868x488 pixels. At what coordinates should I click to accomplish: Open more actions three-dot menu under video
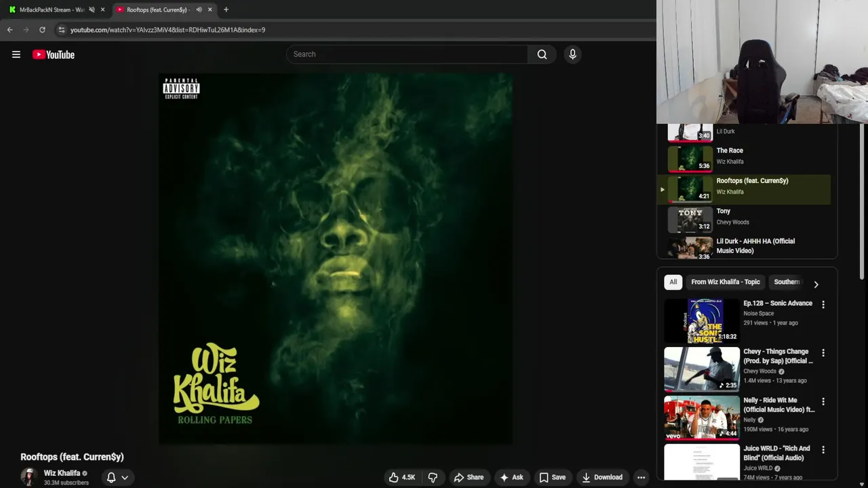641,477
